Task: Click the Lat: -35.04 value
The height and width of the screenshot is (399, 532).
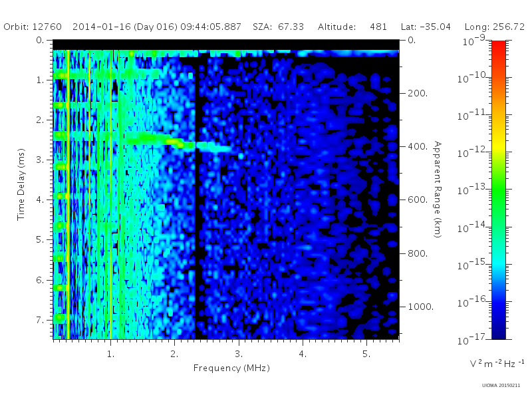Action: coord(426,27)
